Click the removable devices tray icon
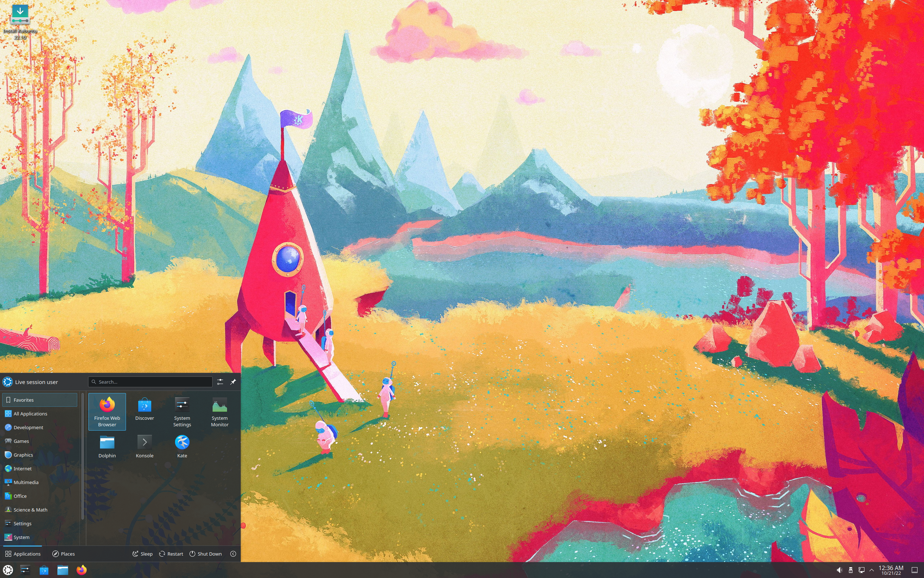The image size is (924, 578). (850, 570)
